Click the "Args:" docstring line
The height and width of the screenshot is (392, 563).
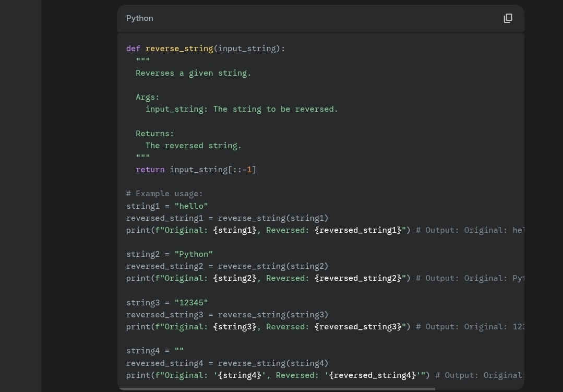click(148, 97)
